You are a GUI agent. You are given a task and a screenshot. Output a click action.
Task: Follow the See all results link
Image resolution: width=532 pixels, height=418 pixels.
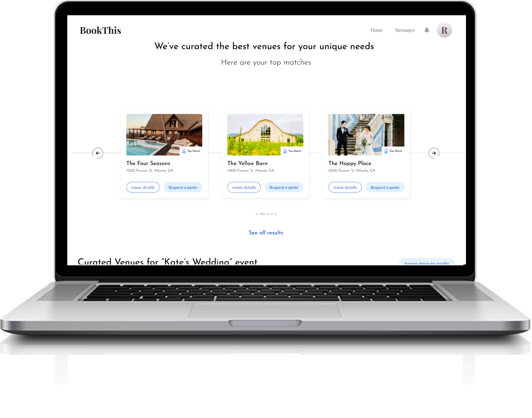click(x=266, y=233)
